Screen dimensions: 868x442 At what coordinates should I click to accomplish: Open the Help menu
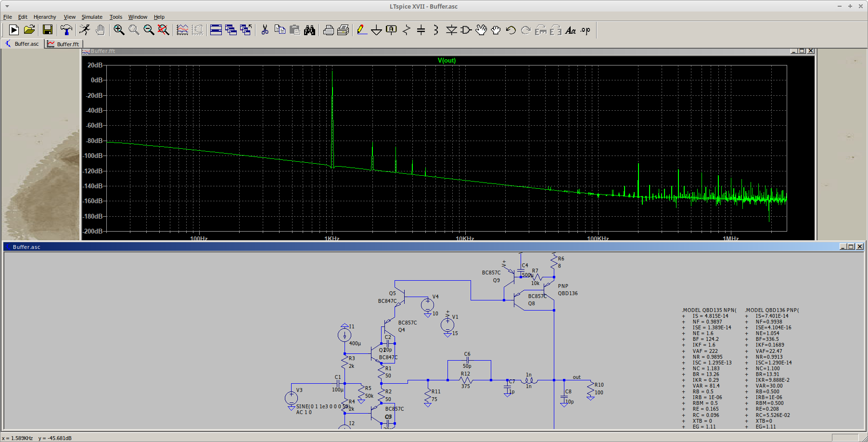click(159, 17)
